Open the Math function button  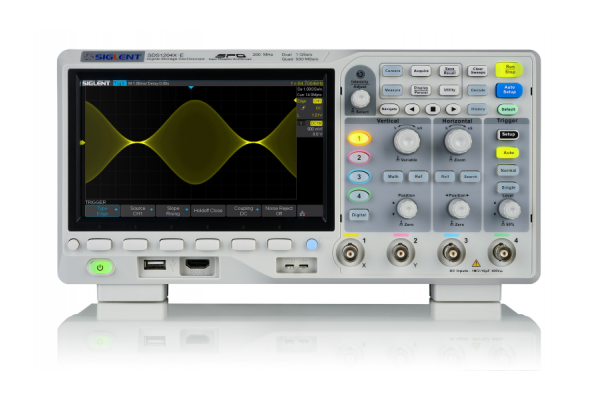393,176
